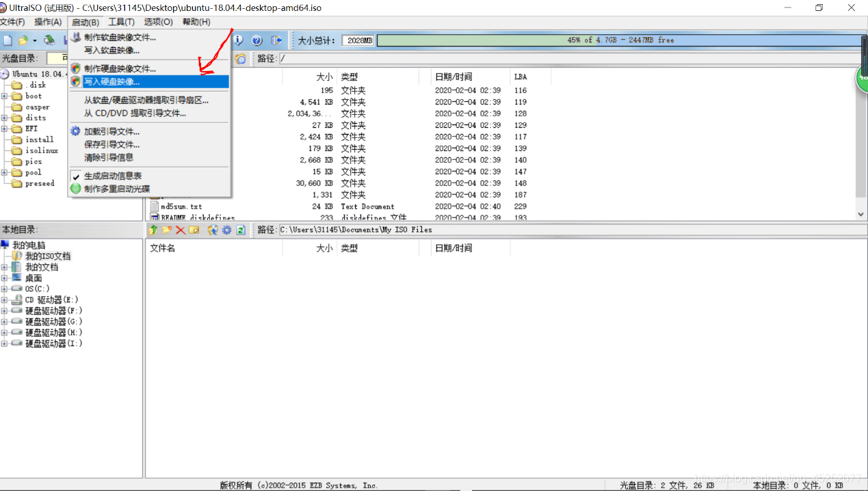
Task: Click the info (i) toolbar icon
Action: point(239,40)
